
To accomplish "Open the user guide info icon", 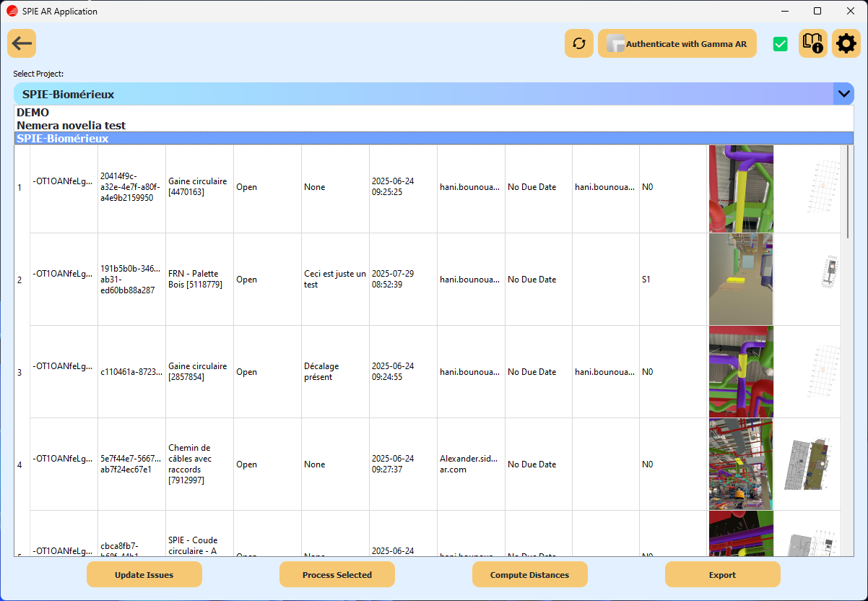I will [x=812, y=43].
